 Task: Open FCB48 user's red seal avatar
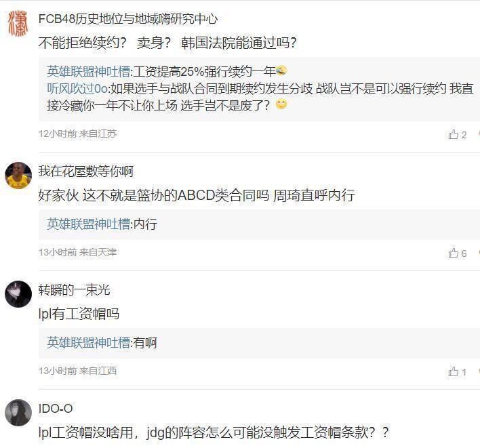point(18,24)
